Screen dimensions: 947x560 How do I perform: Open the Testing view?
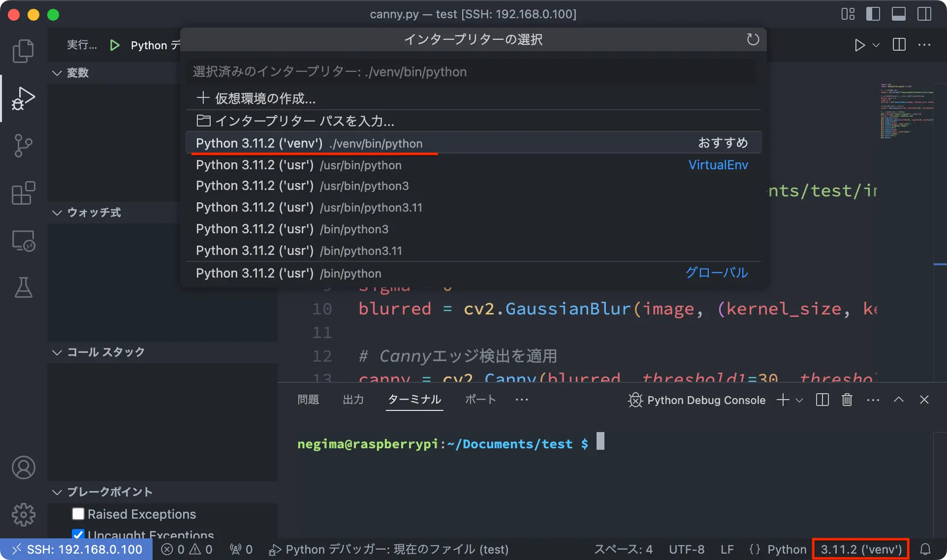tap(23, 288)
